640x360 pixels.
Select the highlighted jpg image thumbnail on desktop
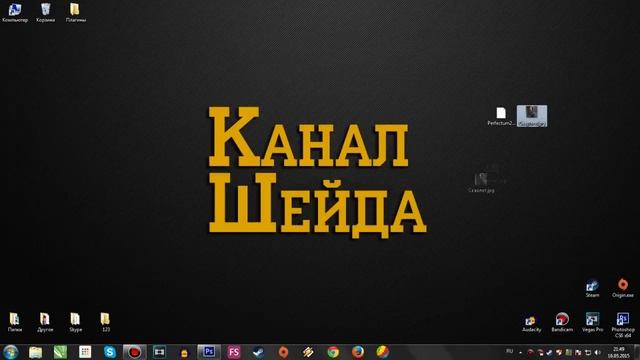(532, 116)
